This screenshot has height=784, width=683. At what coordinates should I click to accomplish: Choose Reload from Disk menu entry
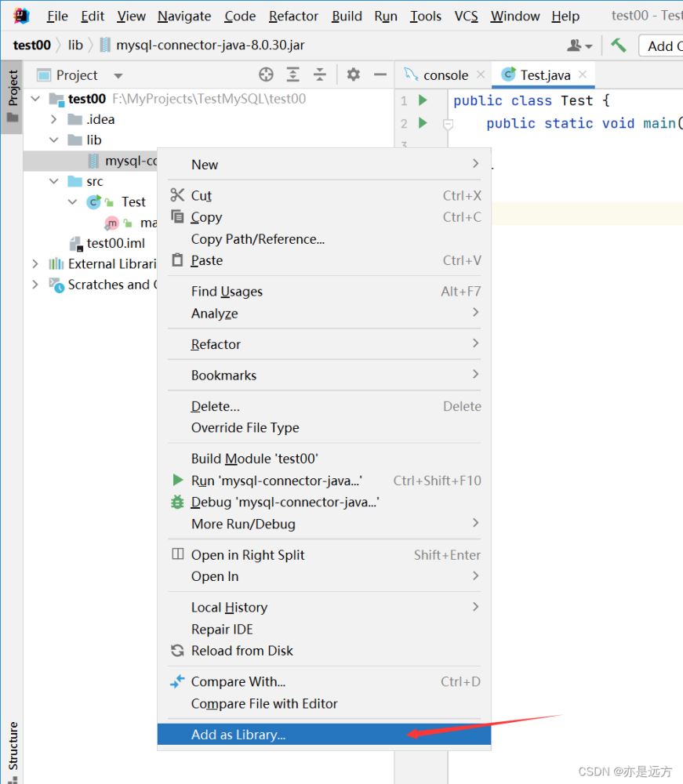pyautogui.click(x=242, y=651)
